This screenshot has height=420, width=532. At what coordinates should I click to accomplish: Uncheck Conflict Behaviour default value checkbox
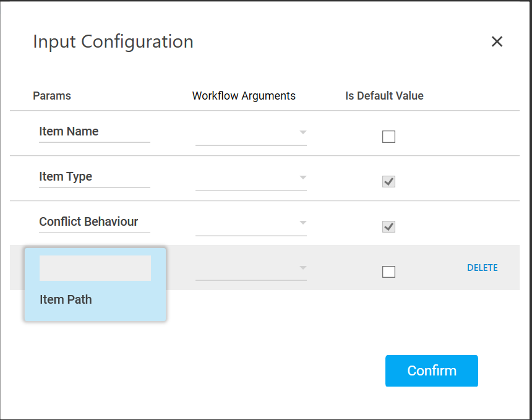point(388,227)
